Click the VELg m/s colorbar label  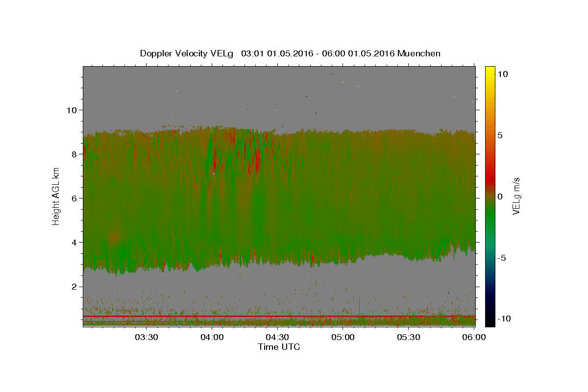(x=516, y=196)
